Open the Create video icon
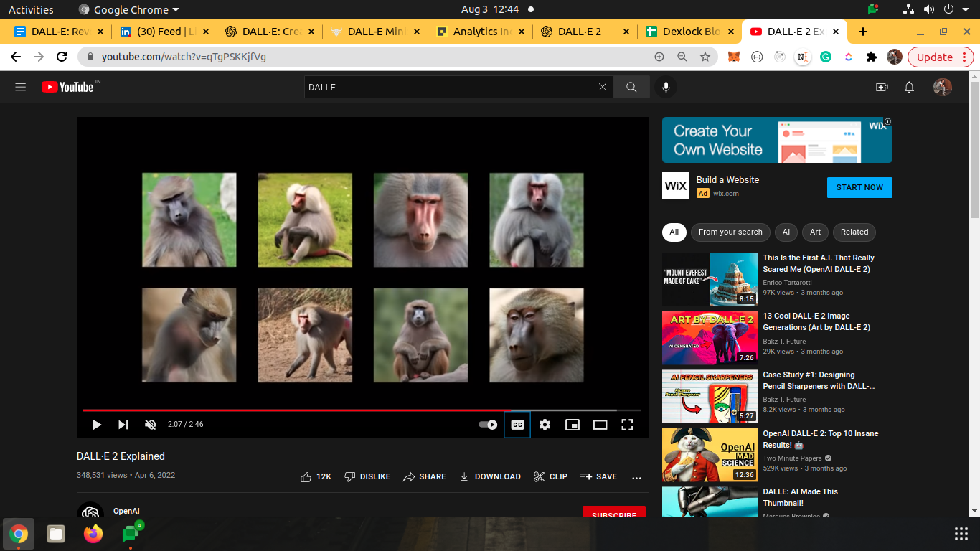Viewport: 980px width, 551px height. pos(882,87)
